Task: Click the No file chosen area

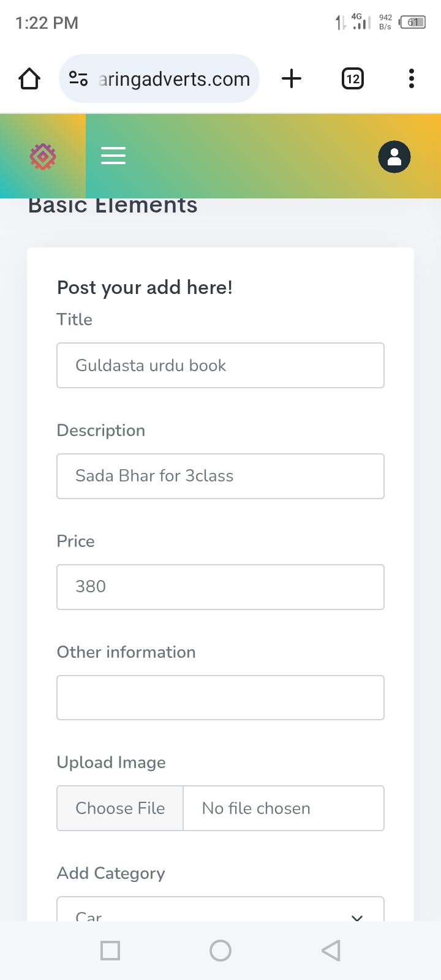Action: 284,809
